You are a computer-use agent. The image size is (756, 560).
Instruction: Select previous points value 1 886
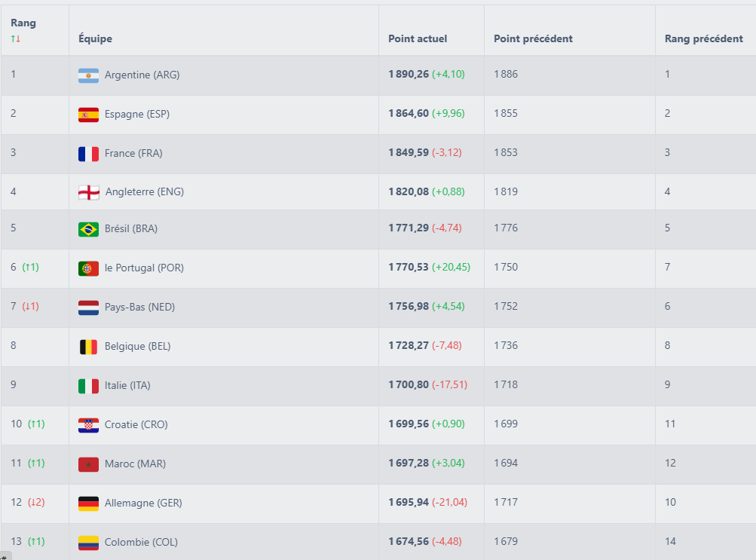(x=506, y=74)
